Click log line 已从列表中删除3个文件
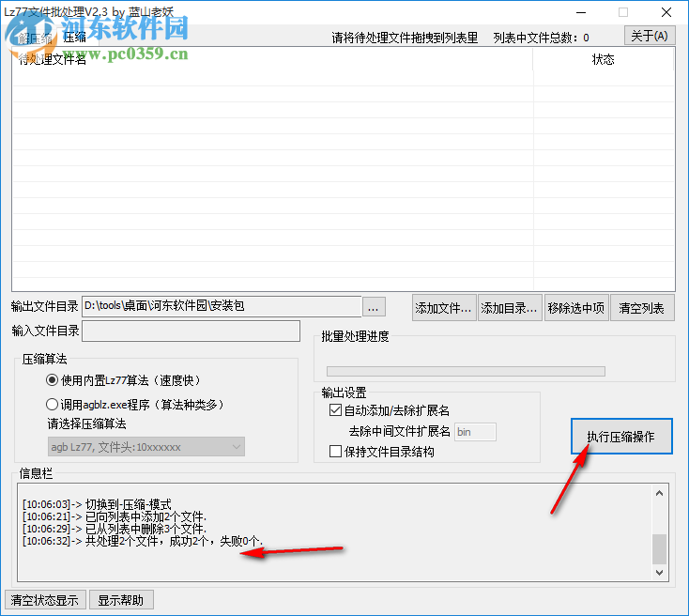This screenshot has width=689, height=616. 115,529
